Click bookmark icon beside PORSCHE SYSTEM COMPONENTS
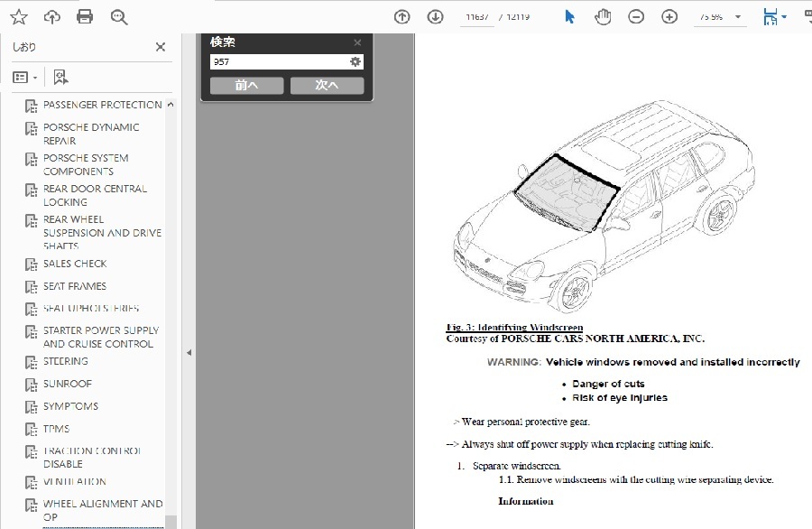Image resolution: width=812 pixels, height=529 pixels. [x=31, y=159]
